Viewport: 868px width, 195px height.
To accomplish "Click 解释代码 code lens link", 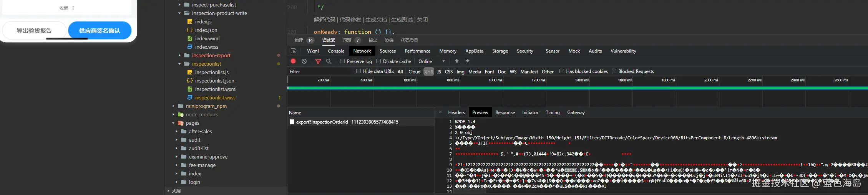I will click(x=325, y=20).
